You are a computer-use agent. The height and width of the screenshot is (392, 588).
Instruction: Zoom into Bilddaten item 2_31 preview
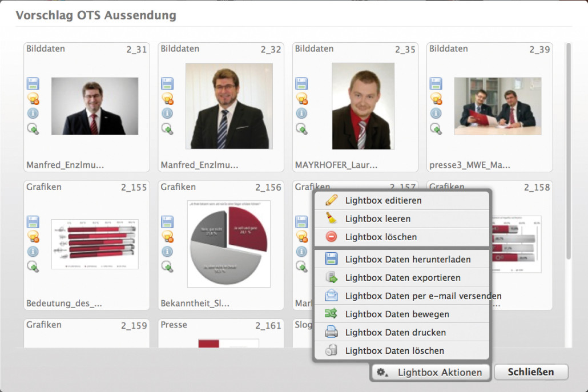pyautogui.click(x=33, y=129)
